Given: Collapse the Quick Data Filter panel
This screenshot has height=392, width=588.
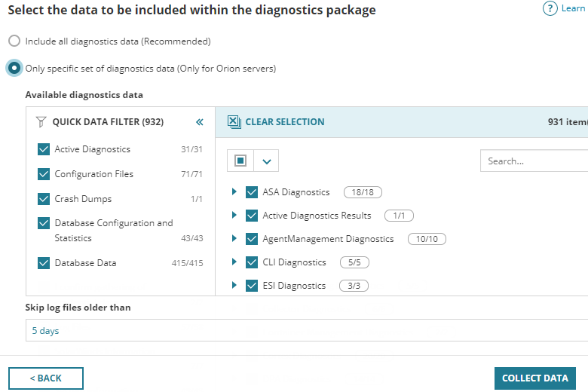Looking at the screenshot, I should (200, 122).
